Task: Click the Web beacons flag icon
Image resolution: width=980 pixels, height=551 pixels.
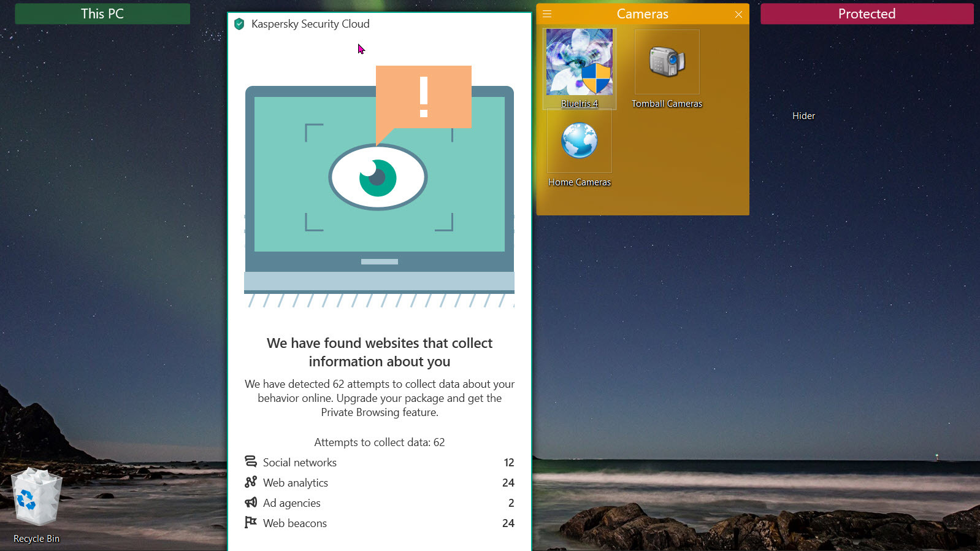Action: 251,522
